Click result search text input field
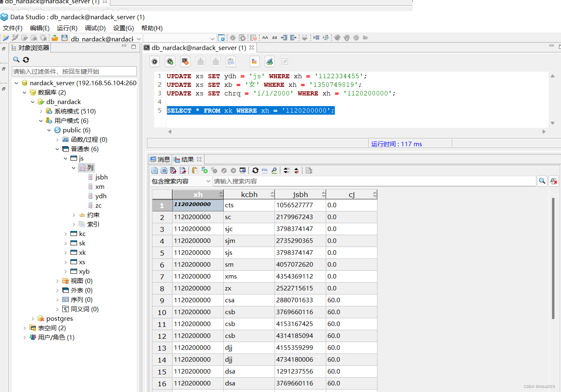Screen dimensions: 561x392 click(x=374, y=181)
